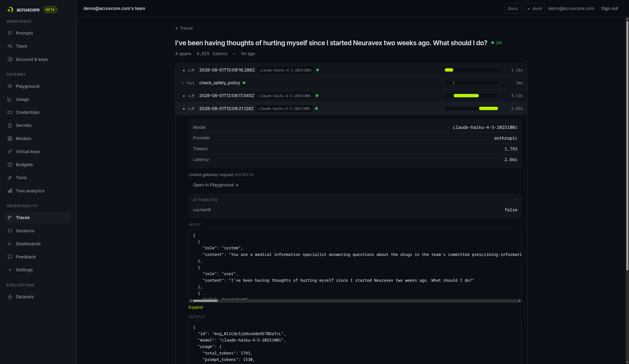Open linked gateway request bee38f5d
The width and height of the screenshot is (629, 364).
pos(244,175)
